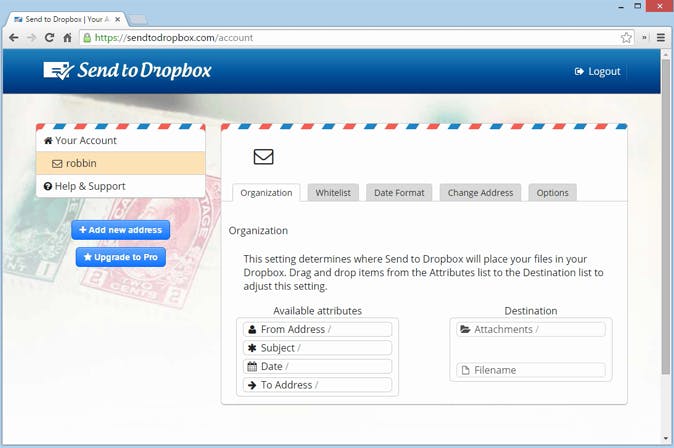Reload the page with the refresh icon
This screenshot has width=674, height=448.
pos(49,38)
